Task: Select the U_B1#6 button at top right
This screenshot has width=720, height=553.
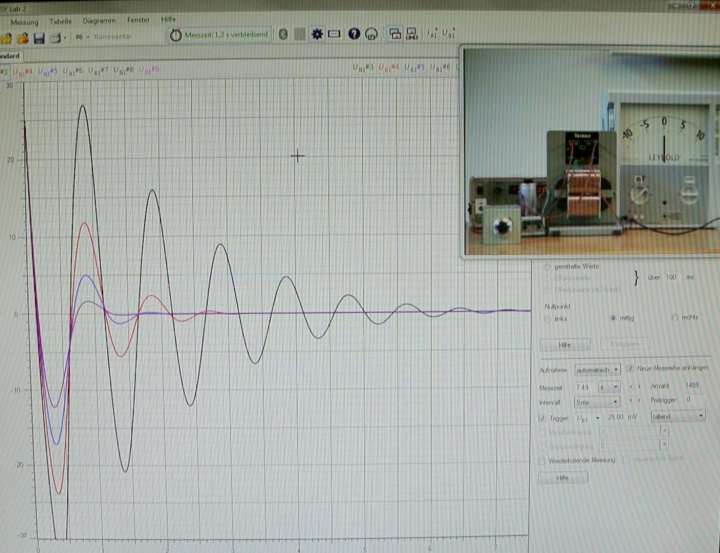Action: [x=440, y=68]
